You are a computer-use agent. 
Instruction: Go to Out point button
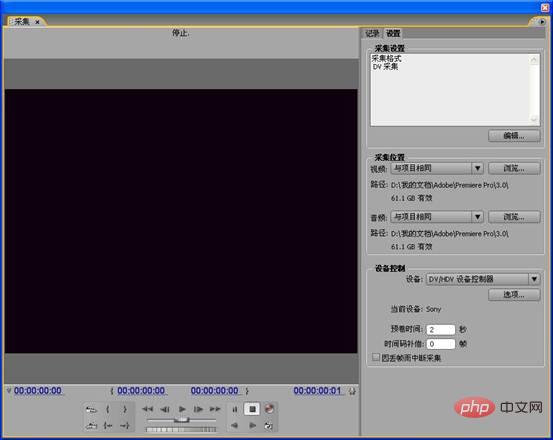point(124,426)
